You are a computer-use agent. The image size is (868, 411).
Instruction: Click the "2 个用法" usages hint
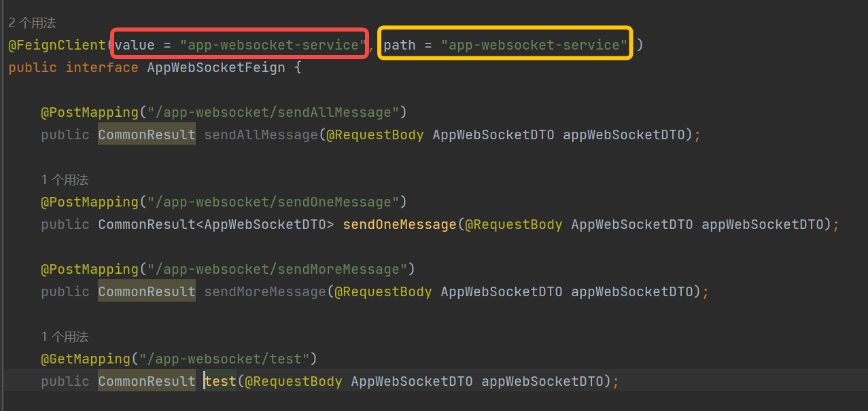coord(32,23)
